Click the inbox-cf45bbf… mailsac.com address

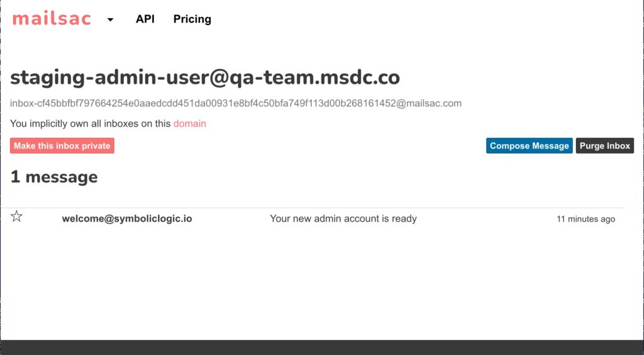pyautogui.click(x=236, y=103)
